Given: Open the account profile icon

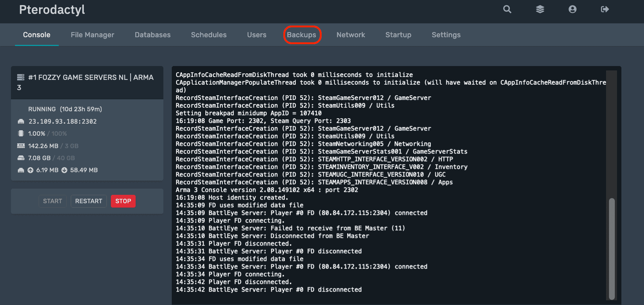Looking at the screenshot, I should [x=573, y=9].
